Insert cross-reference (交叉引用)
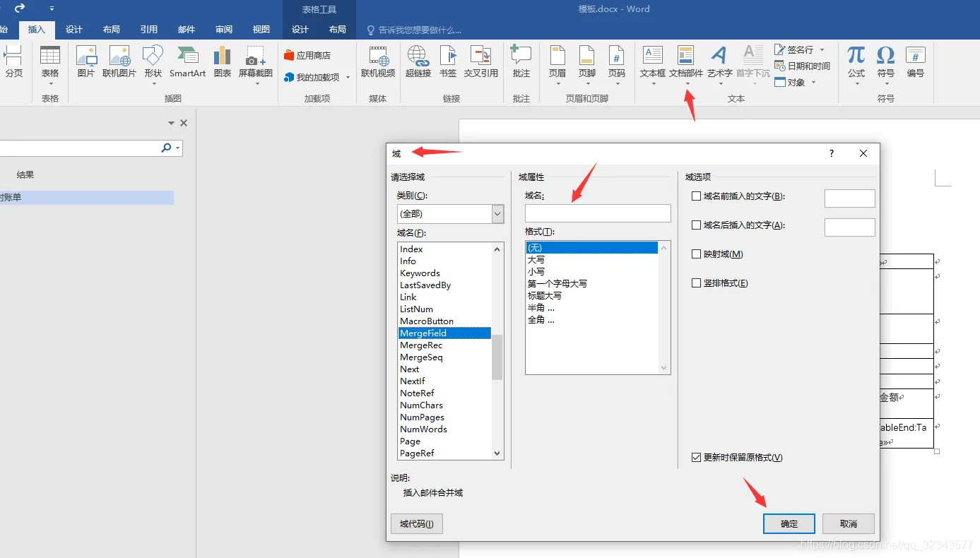The image size is (980, 558). pos(481,62)
